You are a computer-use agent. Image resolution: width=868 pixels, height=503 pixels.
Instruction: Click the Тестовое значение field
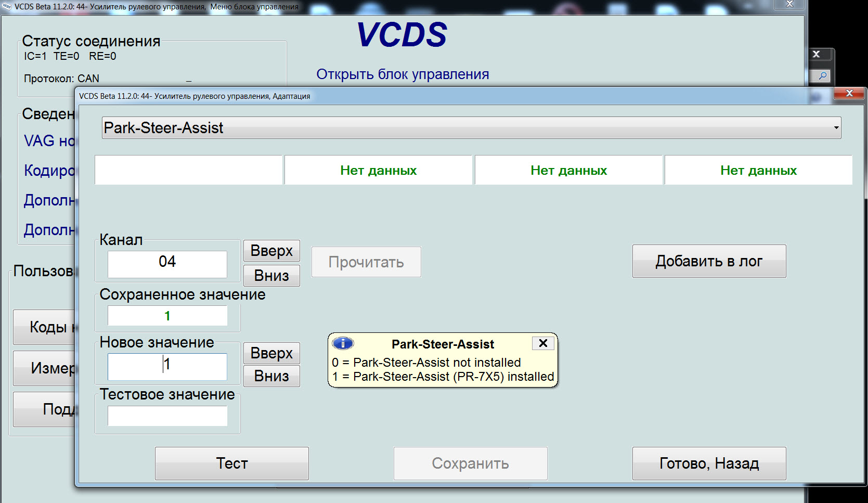click(167, 416)
